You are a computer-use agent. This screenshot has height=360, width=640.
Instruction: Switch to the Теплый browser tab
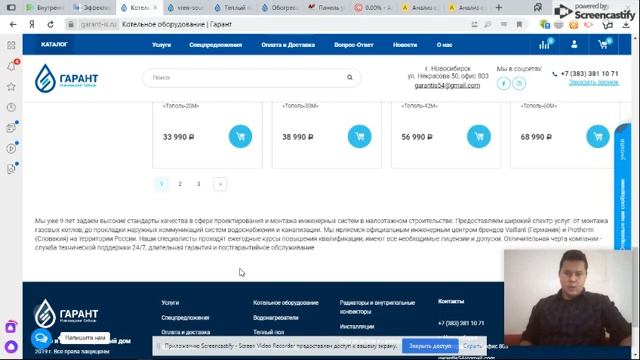pos(234,7)
